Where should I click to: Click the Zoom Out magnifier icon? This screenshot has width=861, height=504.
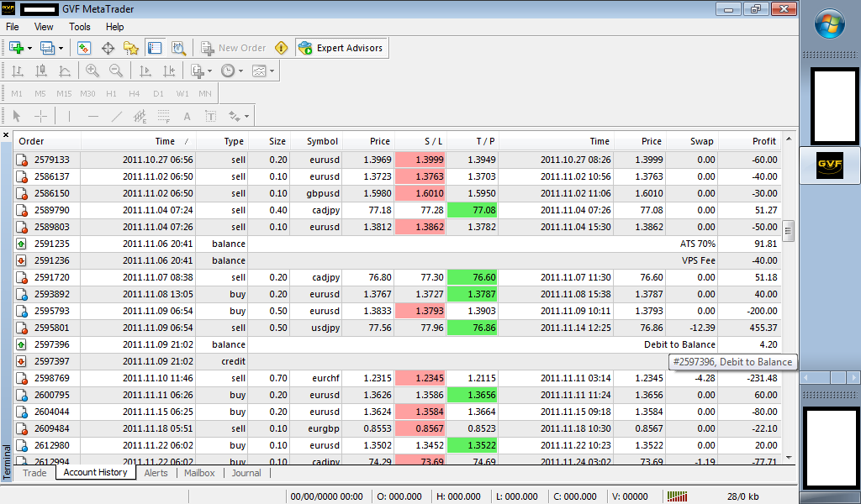(x=115, y=71)
